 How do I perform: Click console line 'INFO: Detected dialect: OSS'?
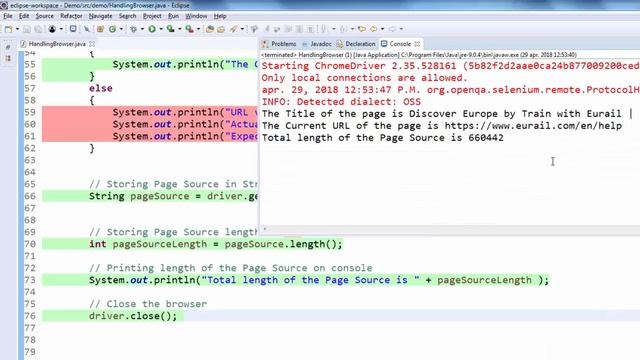341,102
